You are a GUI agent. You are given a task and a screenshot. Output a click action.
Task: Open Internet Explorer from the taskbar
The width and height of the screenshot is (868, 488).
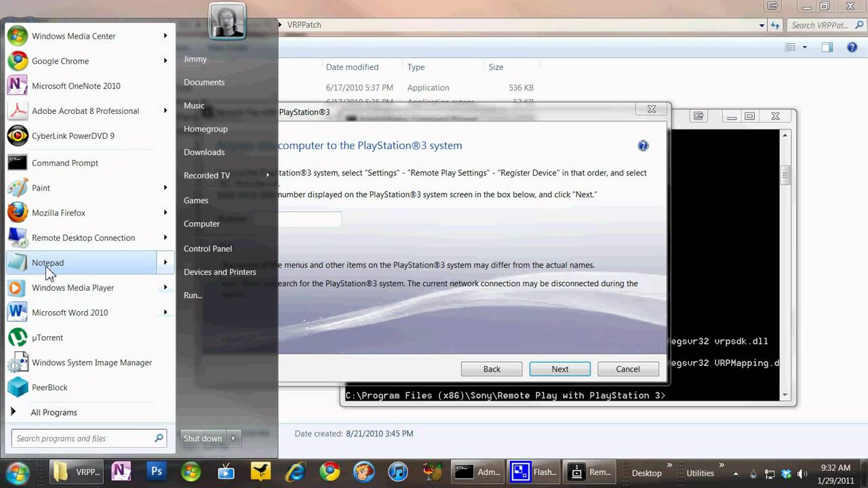click(295, 472)
